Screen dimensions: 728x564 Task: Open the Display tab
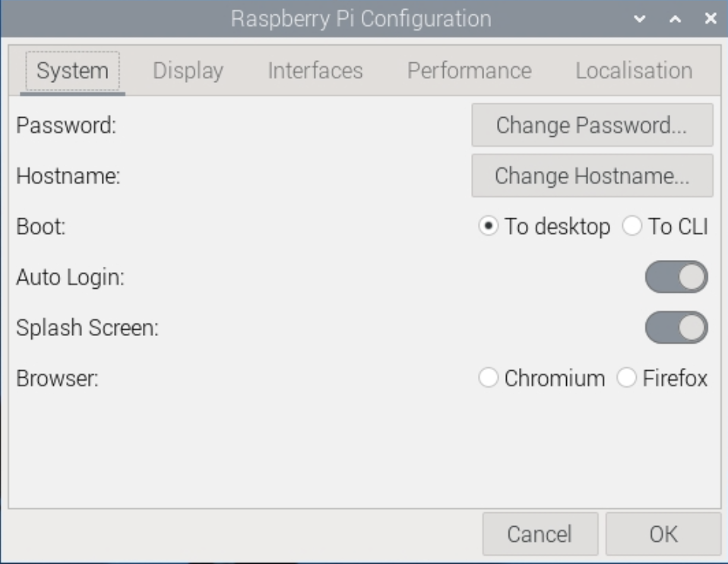point(188,71)
